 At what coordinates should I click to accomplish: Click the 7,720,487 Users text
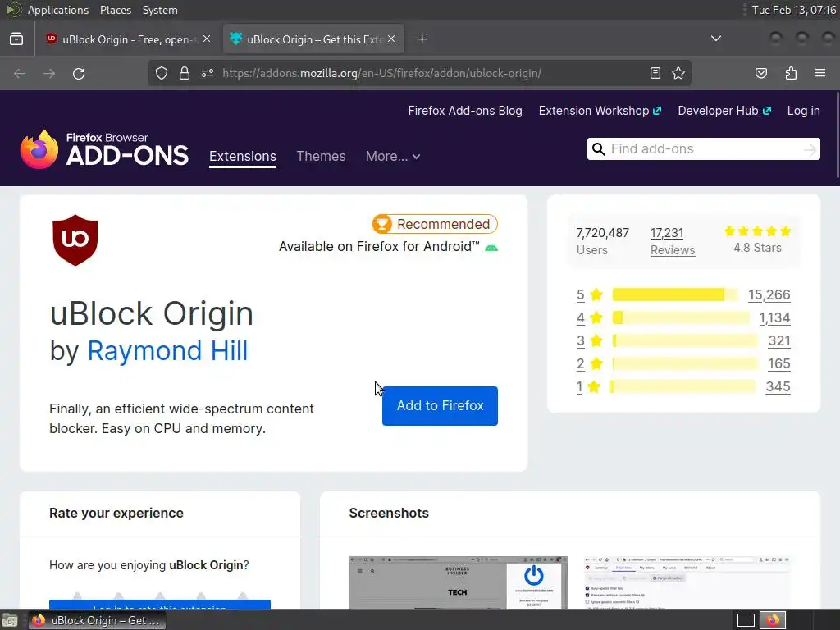pos(603,241)
